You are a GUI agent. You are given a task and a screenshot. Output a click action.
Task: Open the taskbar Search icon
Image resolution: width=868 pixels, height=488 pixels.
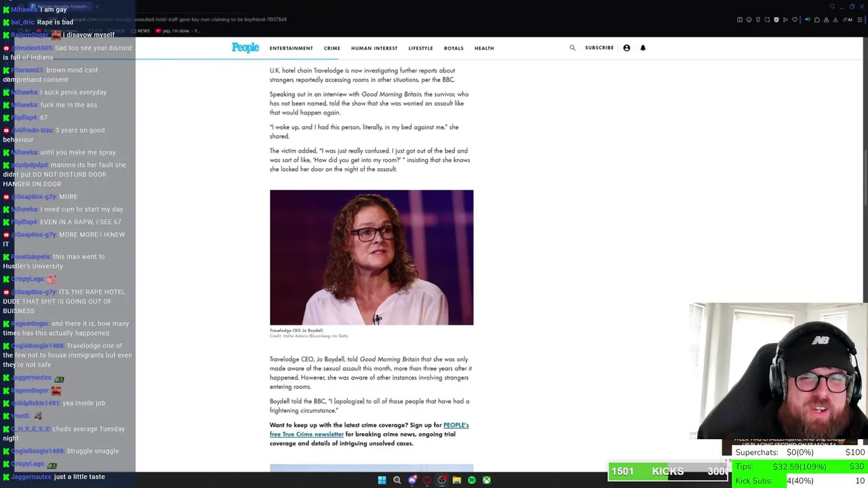pos(397,480)
